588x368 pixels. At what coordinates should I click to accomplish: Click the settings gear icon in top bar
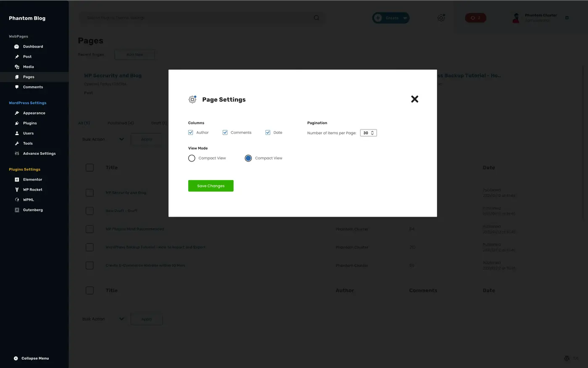[x=441, y=18]
